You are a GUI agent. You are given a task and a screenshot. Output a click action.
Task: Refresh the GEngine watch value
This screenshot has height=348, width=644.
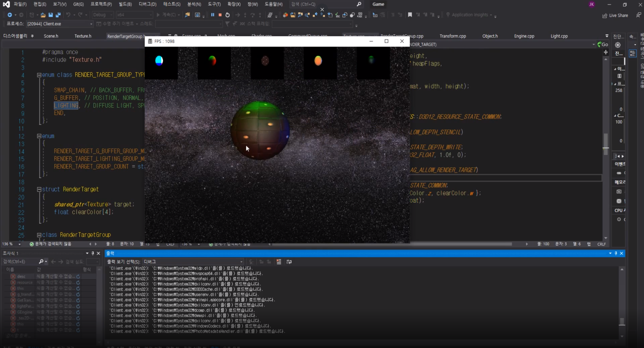tap(78, 312)
